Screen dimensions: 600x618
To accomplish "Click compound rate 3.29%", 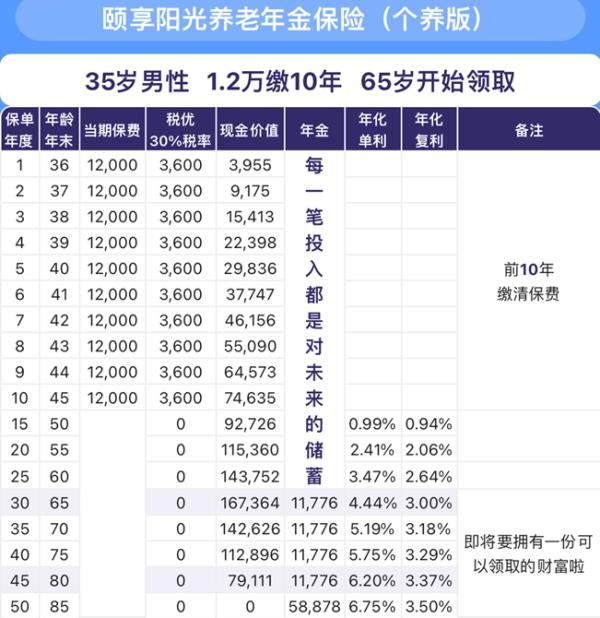I will tap(429, 555).
